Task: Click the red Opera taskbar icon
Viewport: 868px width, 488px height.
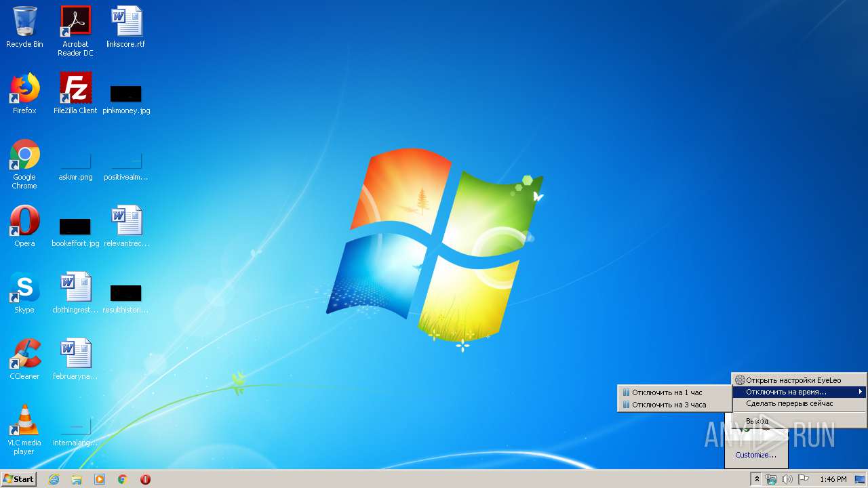Action: coord(145,479)
